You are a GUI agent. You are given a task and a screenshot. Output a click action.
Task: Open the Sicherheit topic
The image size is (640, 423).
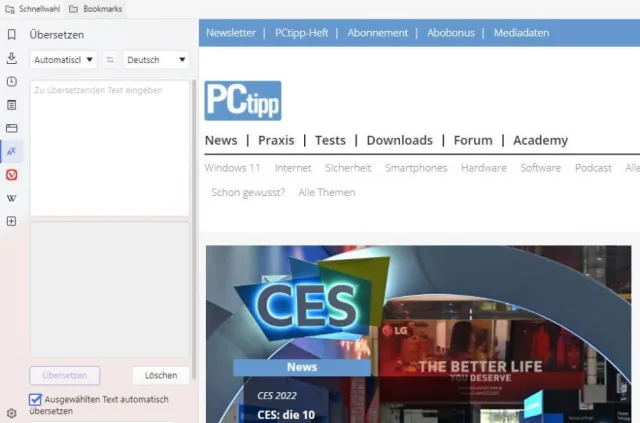point(348,168)
